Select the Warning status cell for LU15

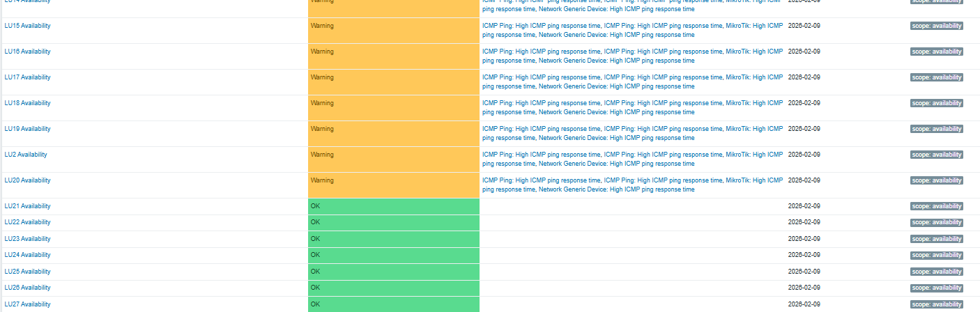394,31
